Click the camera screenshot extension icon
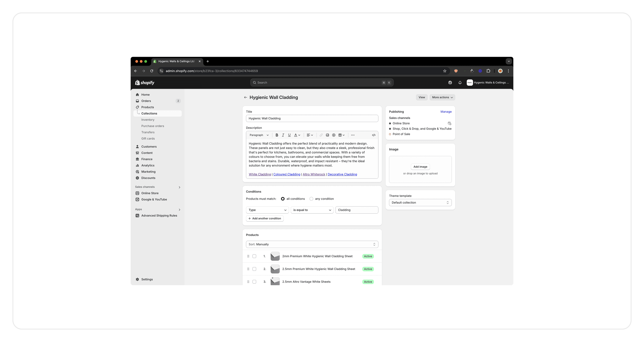Image resolution: width=644 pixels, height=342 pixels. point(472,71)
